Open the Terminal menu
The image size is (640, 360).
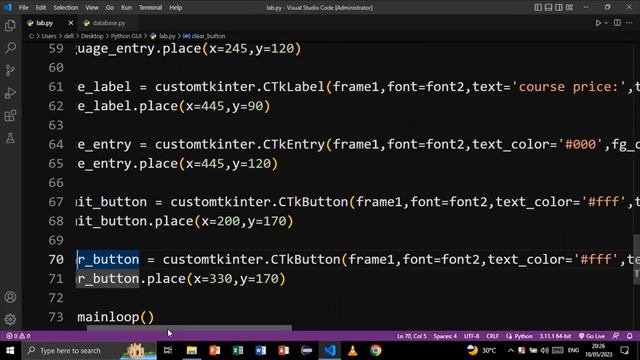(150, 7)
